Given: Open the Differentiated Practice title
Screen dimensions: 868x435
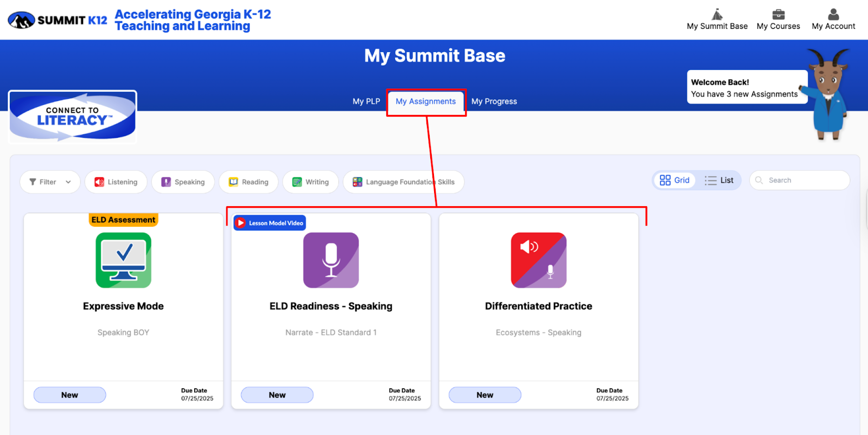Looking at the screenshot, I should click(539, 306).
